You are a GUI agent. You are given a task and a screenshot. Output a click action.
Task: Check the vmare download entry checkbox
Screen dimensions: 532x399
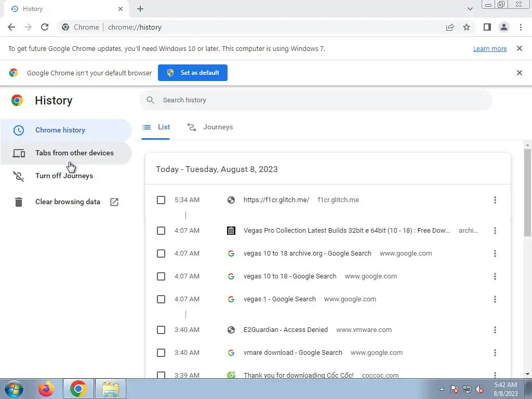(161, 353)
